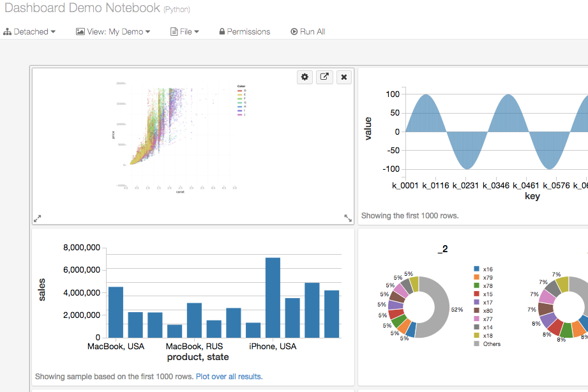This screenshot has width=588, height=392.
Task: Click the Plot over all results link
Action: point(229,376)
